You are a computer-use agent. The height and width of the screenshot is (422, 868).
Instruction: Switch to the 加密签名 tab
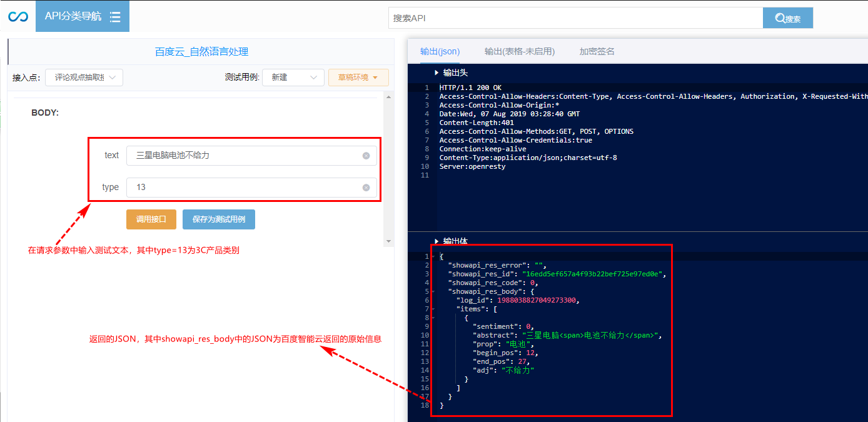click(597, 51)
